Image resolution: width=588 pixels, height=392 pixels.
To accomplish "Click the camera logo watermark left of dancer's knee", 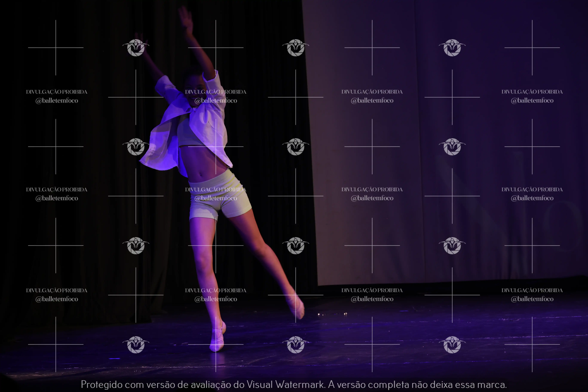I will tap(136, 246).
